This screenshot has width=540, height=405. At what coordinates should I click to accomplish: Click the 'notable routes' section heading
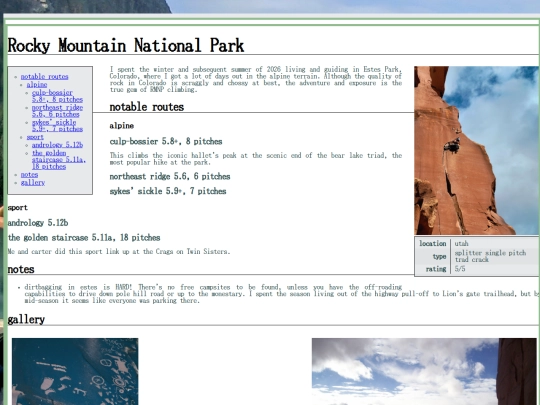pos(147,107)
